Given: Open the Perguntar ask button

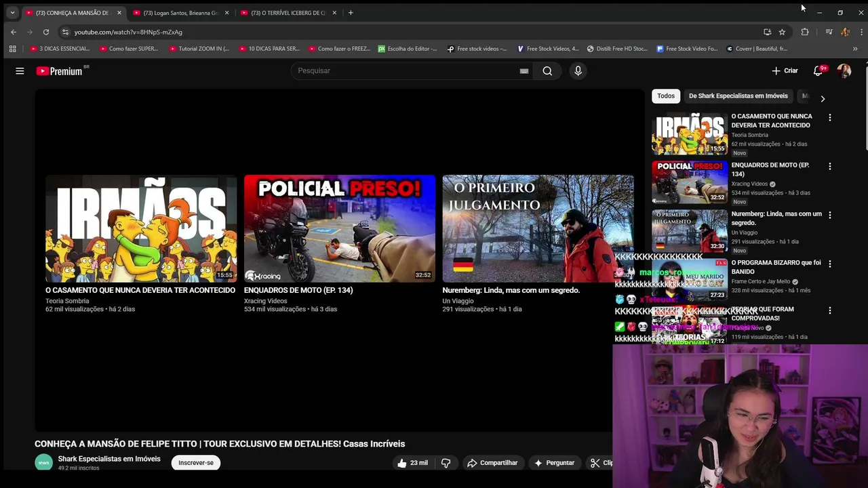Looking at the screenshot, I should 555,463.
